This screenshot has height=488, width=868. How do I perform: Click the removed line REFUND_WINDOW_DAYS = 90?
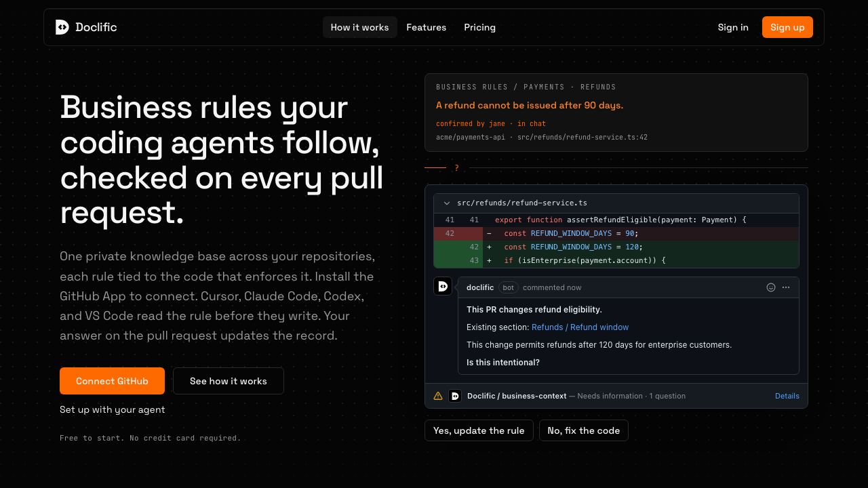(x=616, y=233)
